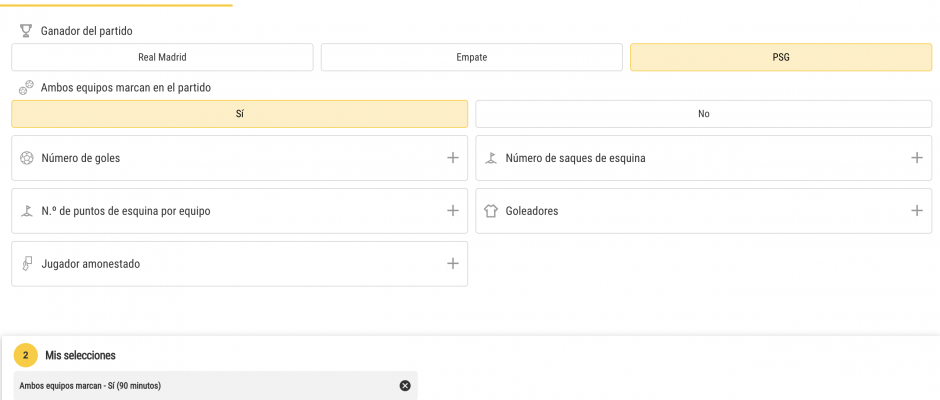The height and width of the screenshot is (400, 940).
Task: Expand Número de goles with plus sign
Action: point(453,158)
